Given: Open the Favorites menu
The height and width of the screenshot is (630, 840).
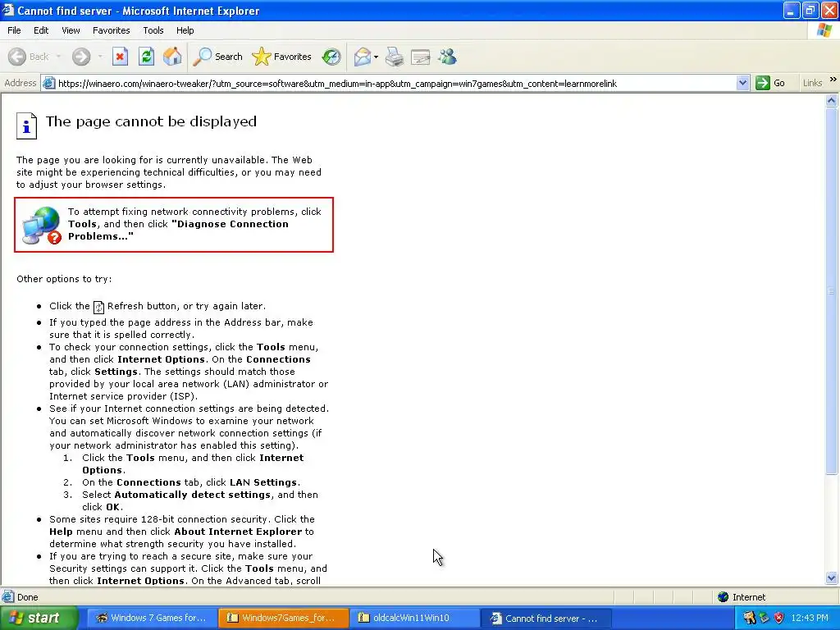Looking at the screenshot, I should pos(111,30).
